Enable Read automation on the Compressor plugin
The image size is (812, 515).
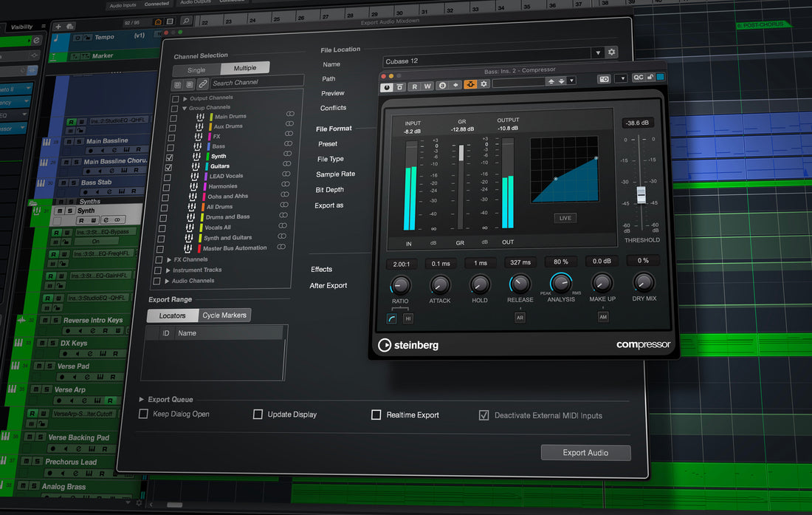[x=416, y=86]
